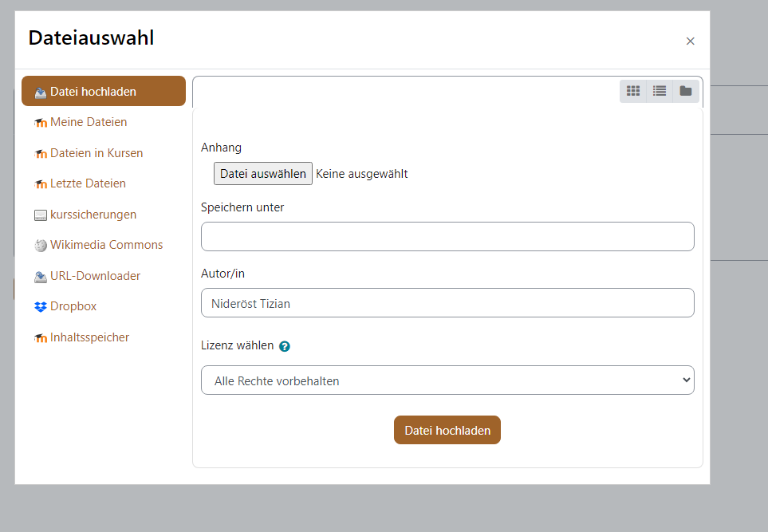Image resolution: width=768 pixels, height=532 pixels.
Task: Browse Dateien in Kursen
Action: tap(96, 152)
